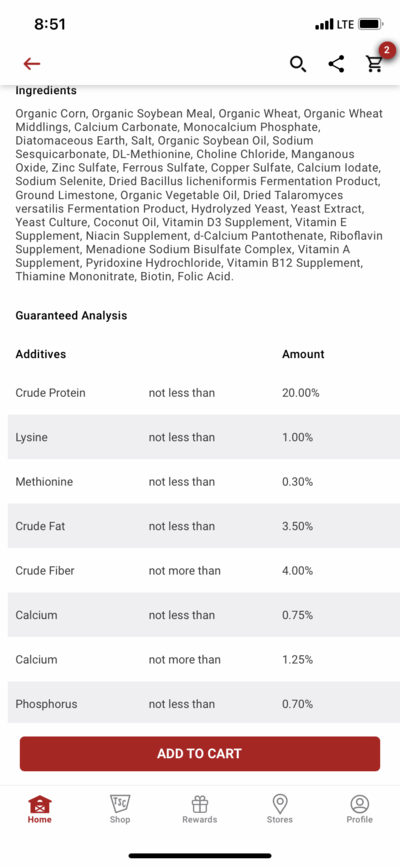Find Stores via location pin
Screen dimensions: 400x866
point(280,804)
